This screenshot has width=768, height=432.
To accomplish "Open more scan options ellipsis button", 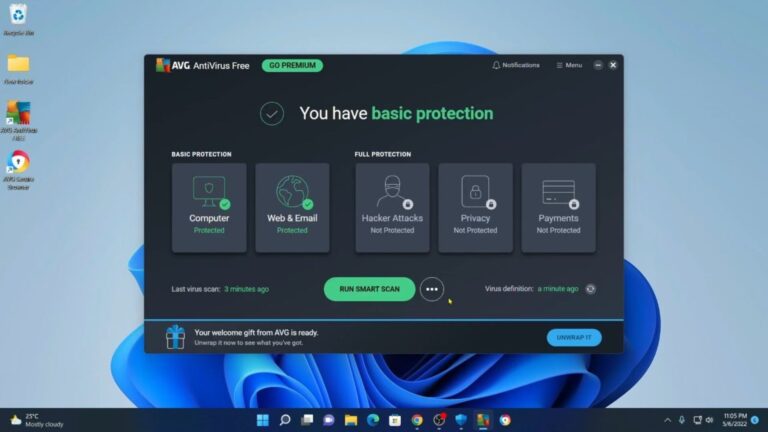I will [432, 289].
